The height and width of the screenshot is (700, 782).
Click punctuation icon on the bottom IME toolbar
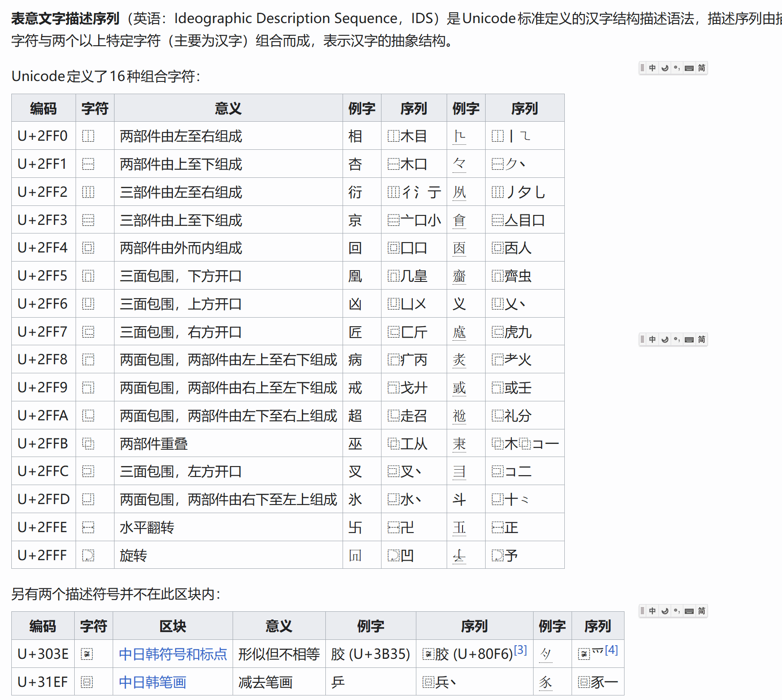tap(677, 611)
